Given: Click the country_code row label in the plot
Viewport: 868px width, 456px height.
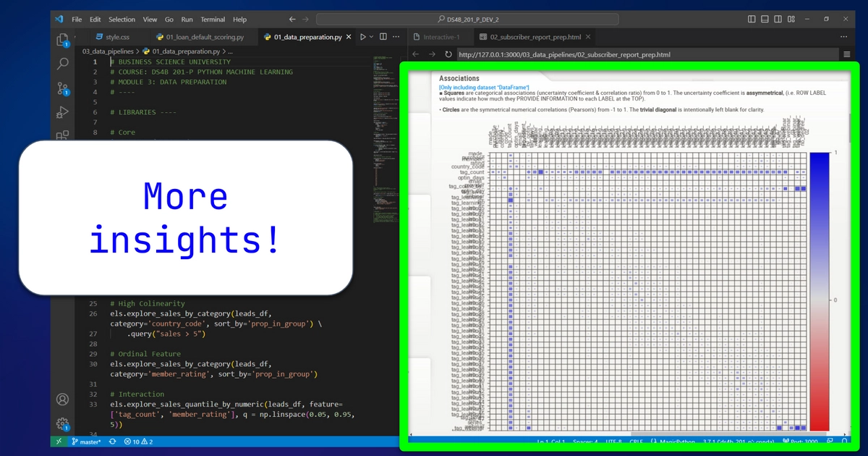Looking at the screenshot, I should [x=468, y=166].
